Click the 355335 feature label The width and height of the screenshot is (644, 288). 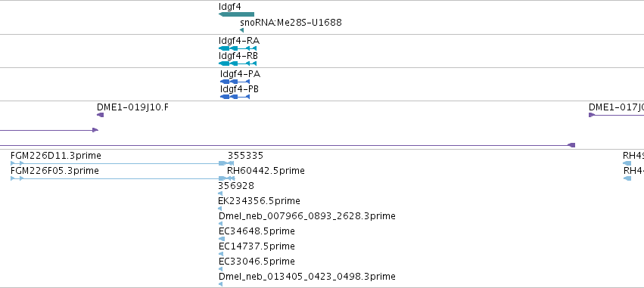click(246, 156)
